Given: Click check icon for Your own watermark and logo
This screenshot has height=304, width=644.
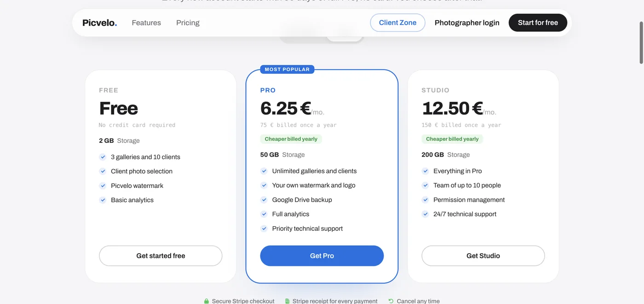Looking at the screenshot, I should tap(264, 185).
